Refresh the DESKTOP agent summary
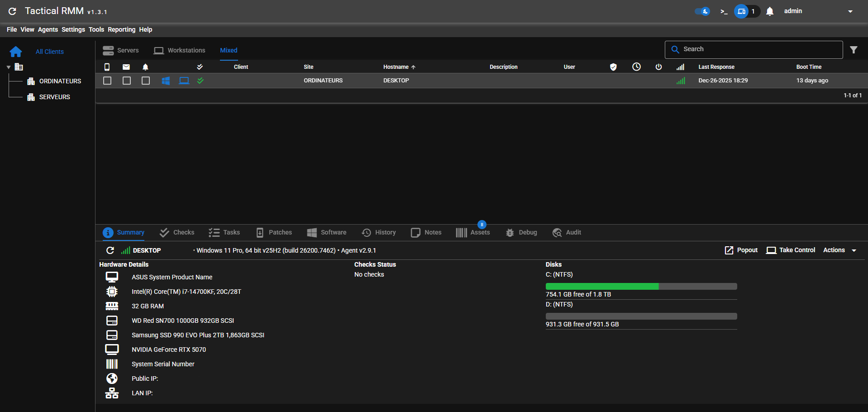The image size is (868, 412). (110, 250)
